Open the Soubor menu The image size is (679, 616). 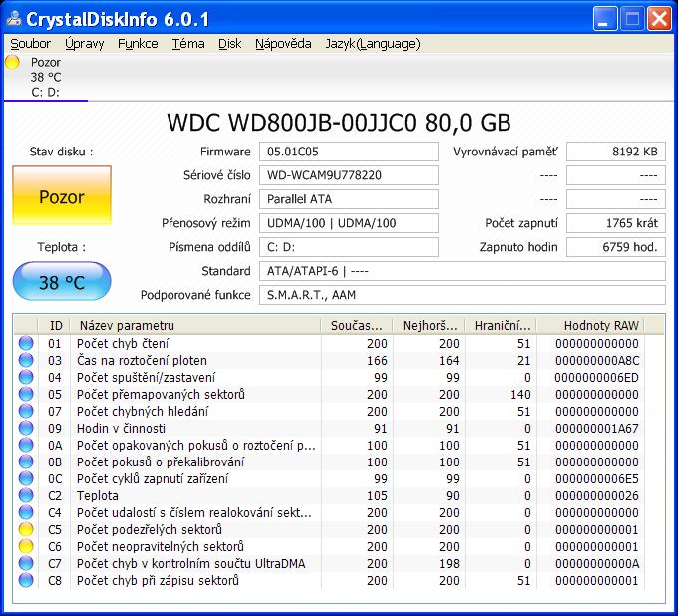(x=30, y=44)
